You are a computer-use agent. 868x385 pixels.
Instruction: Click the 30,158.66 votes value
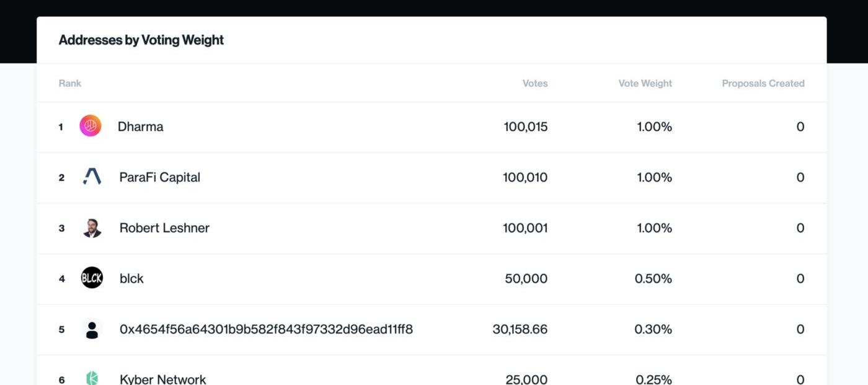click(520, 329)
